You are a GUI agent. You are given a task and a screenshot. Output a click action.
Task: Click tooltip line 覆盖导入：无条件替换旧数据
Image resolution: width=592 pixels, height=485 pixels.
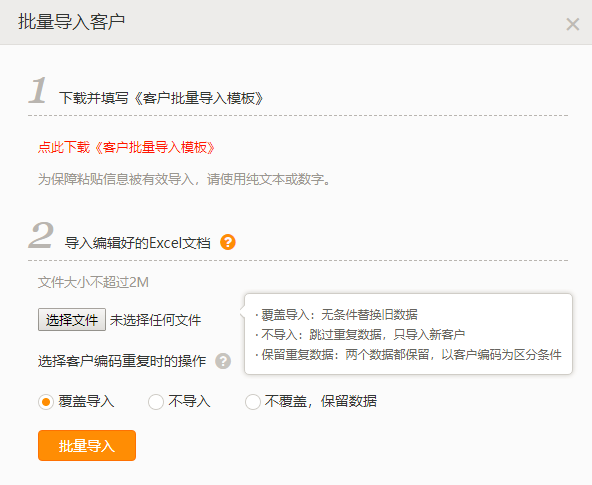336,314
